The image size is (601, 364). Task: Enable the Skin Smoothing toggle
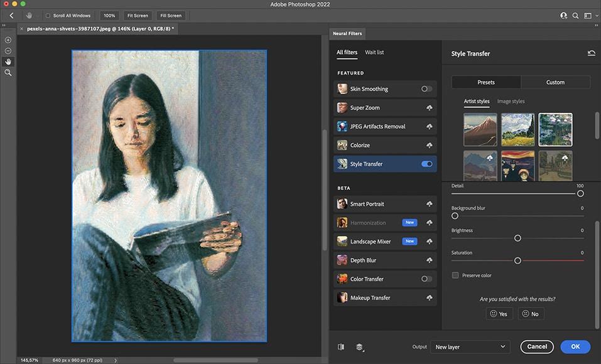[426, 89]
